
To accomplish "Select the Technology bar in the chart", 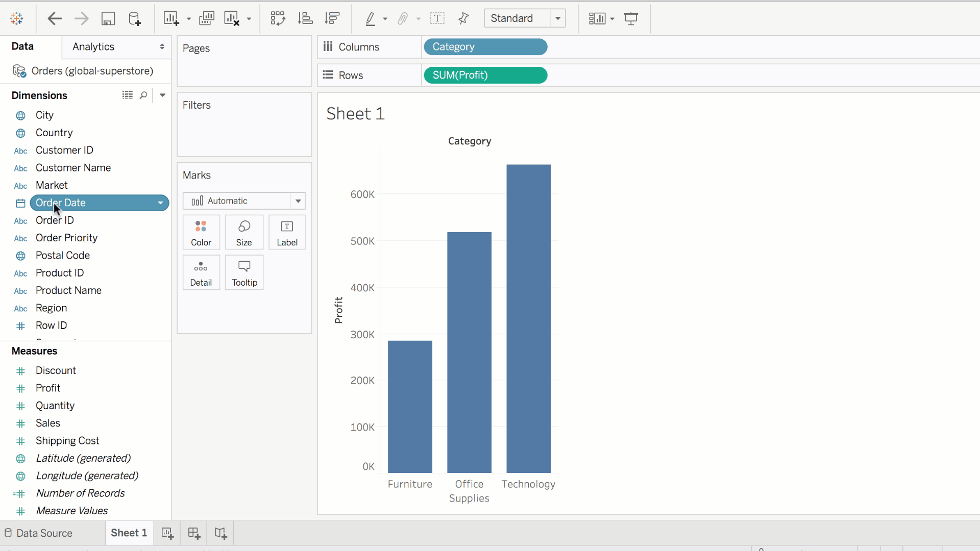I will [x=528, y=318].
